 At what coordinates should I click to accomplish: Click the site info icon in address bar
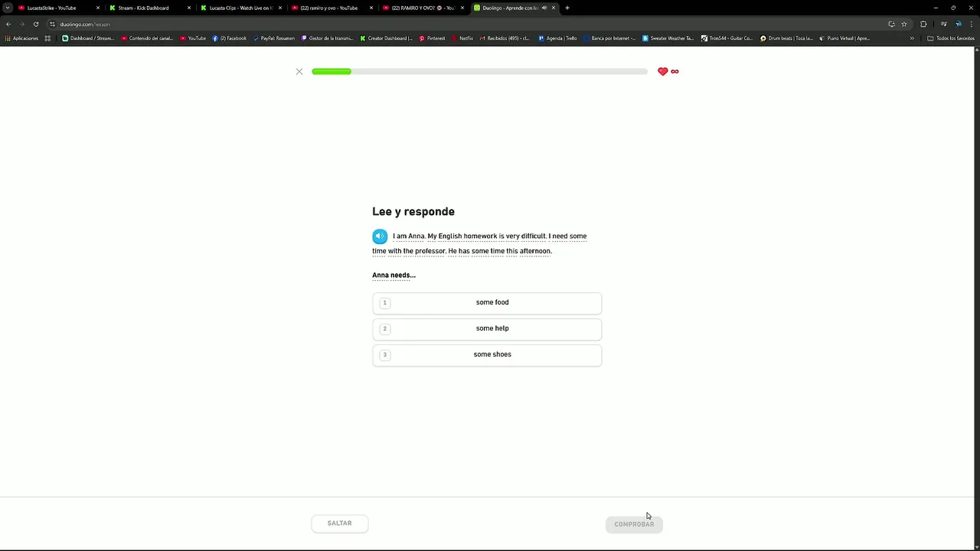(x=52, y=24)
